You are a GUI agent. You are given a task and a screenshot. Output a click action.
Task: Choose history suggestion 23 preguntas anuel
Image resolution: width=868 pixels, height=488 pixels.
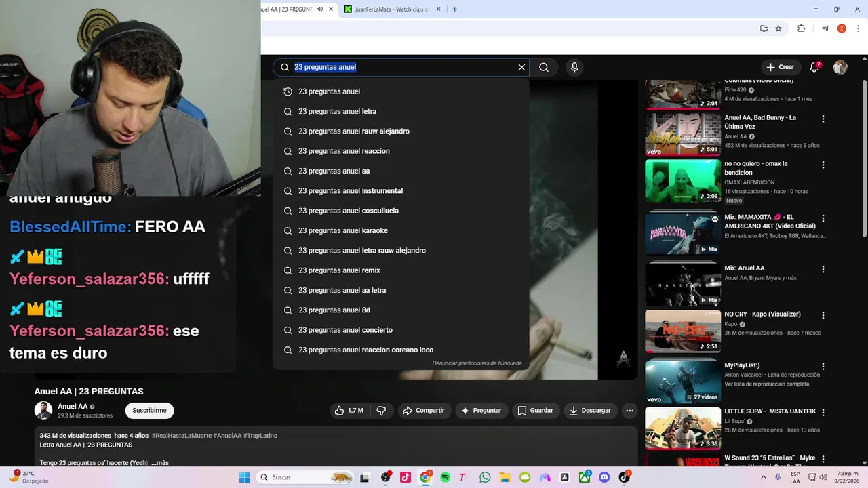(401, 91)
